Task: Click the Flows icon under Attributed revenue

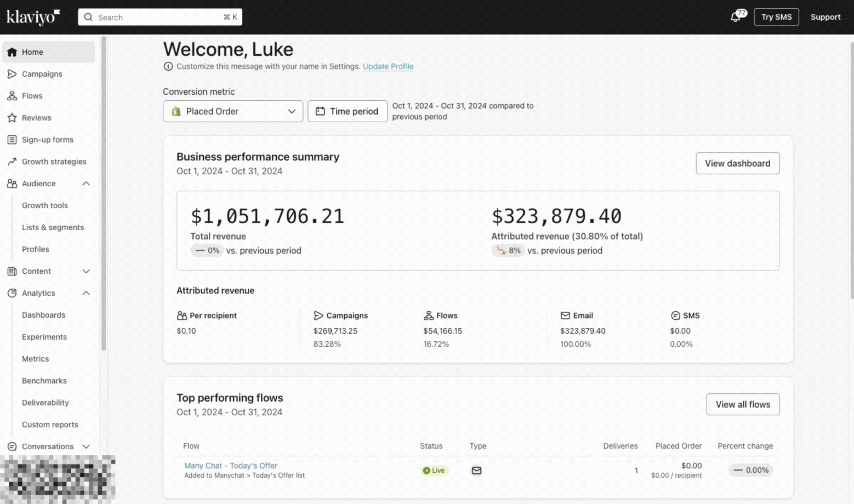Action: click(429, 316)
